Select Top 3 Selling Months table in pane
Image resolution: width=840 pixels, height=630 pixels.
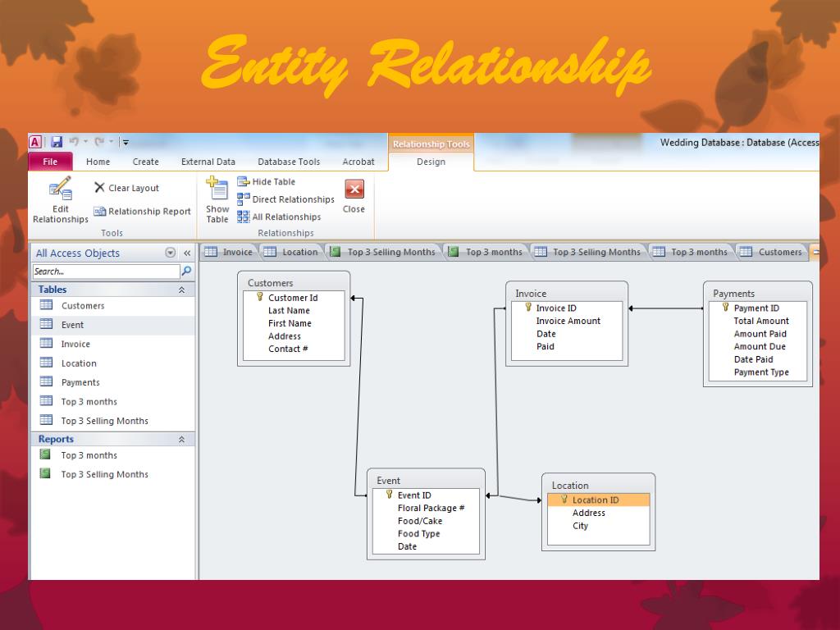pos(112,421)
